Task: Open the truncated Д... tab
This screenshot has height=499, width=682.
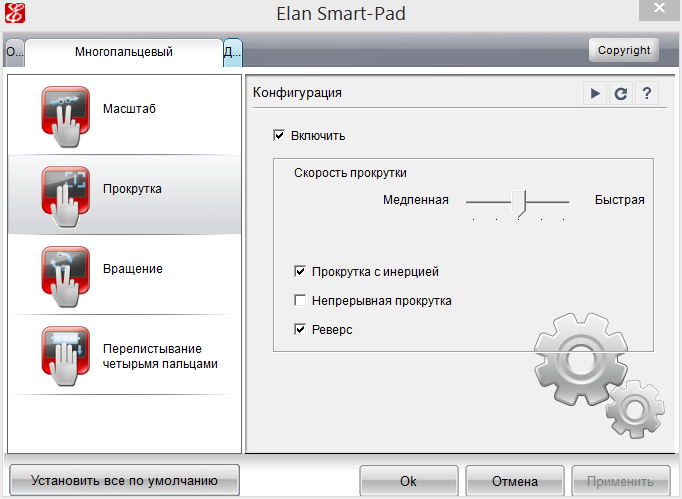Action: click(233, 53)
